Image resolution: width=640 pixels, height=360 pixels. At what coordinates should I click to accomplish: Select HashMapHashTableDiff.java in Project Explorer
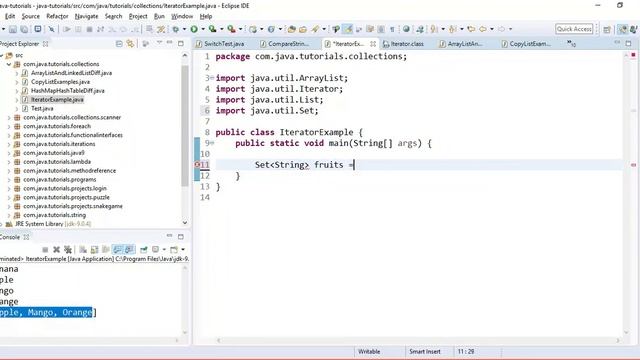point(67,91)
